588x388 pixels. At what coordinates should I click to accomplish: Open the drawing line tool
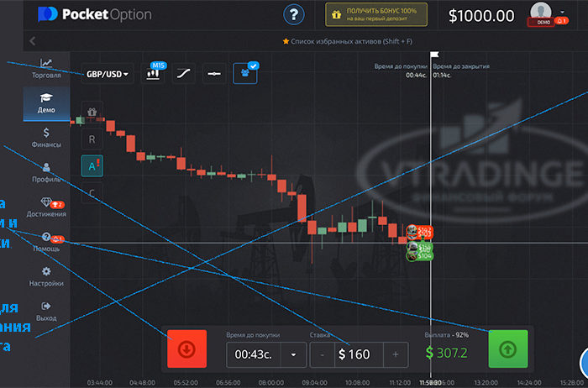(x=214, y=73)
